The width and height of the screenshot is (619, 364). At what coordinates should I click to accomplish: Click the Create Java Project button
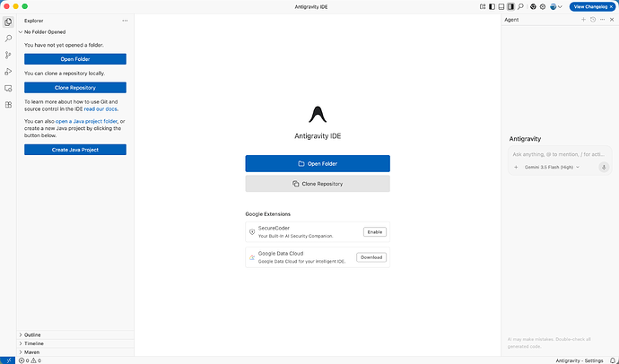pyautogui.click(x=75, y=150)
